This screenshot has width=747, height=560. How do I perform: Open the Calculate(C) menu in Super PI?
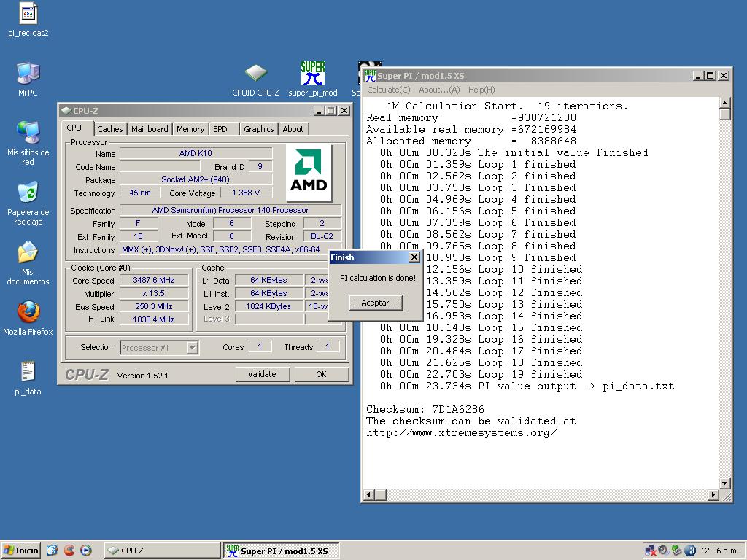tap(389, 90)
